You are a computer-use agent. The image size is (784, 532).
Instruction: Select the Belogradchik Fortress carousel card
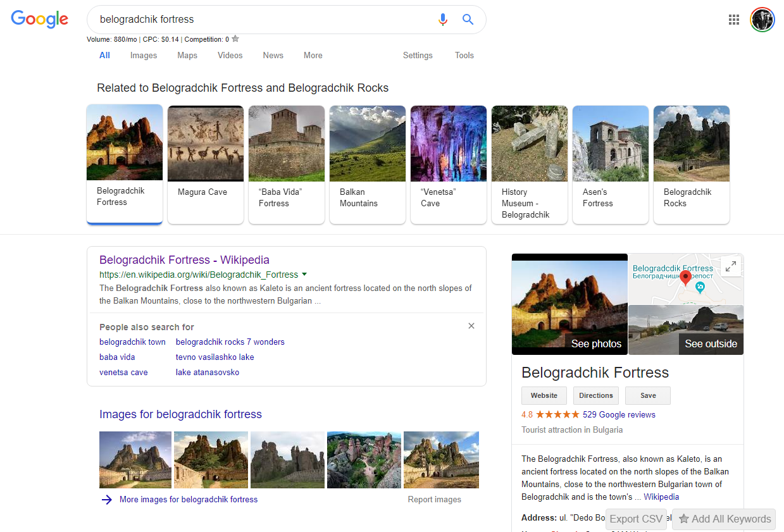click(x=125, y=164)
